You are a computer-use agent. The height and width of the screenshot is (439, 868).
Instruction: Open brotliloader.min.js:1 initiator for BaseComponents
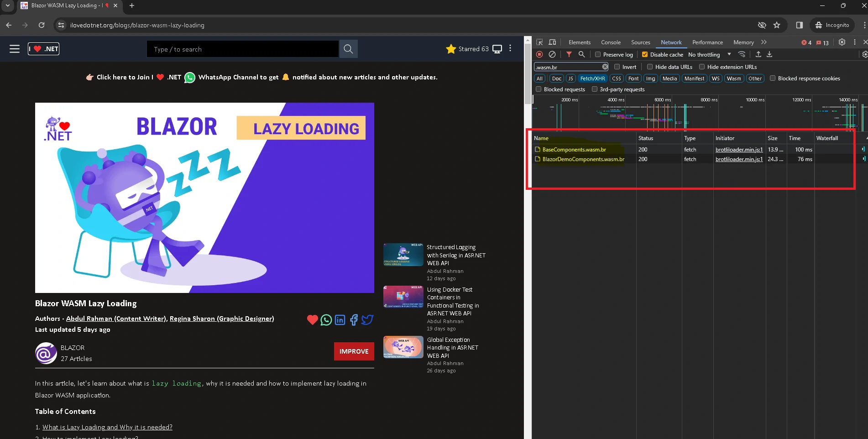739,149
